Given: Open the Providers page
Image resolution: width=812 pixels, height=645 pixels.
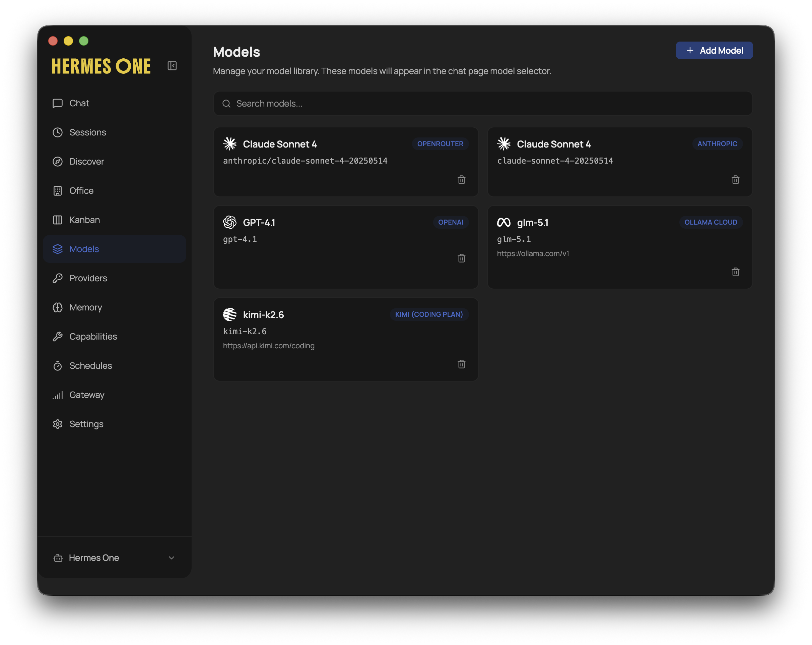Looking at the screenshot, I should (115, 278).
